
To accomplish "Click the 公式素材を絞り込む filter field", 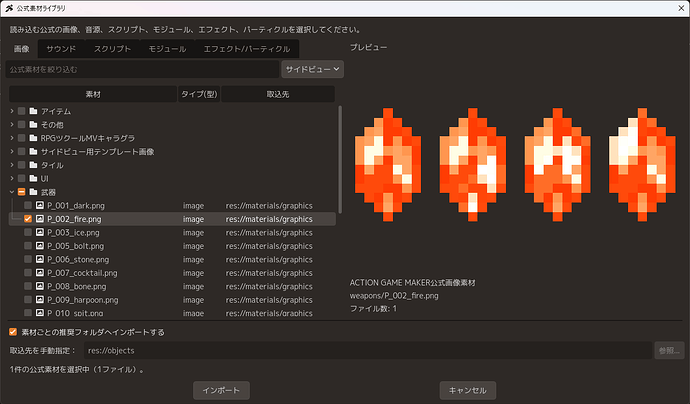I will [142, 69].
